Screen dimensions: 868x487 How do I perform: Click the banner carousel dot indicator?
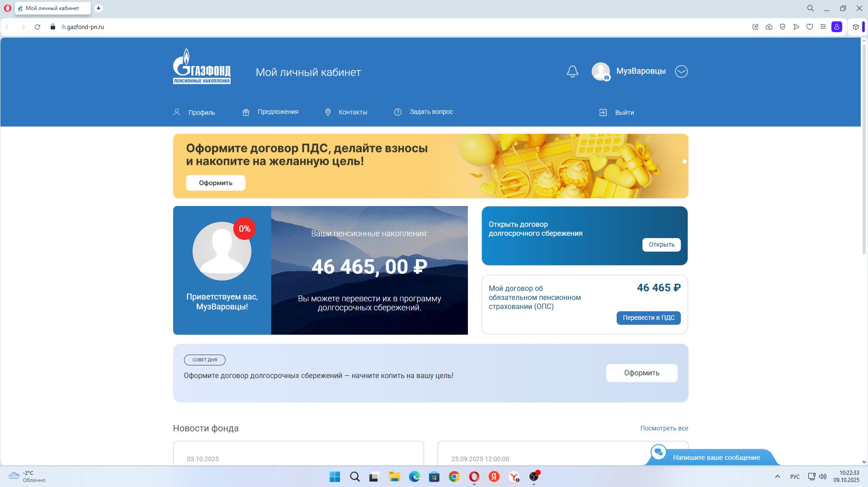pyautogui.click(x=684, y=162)
